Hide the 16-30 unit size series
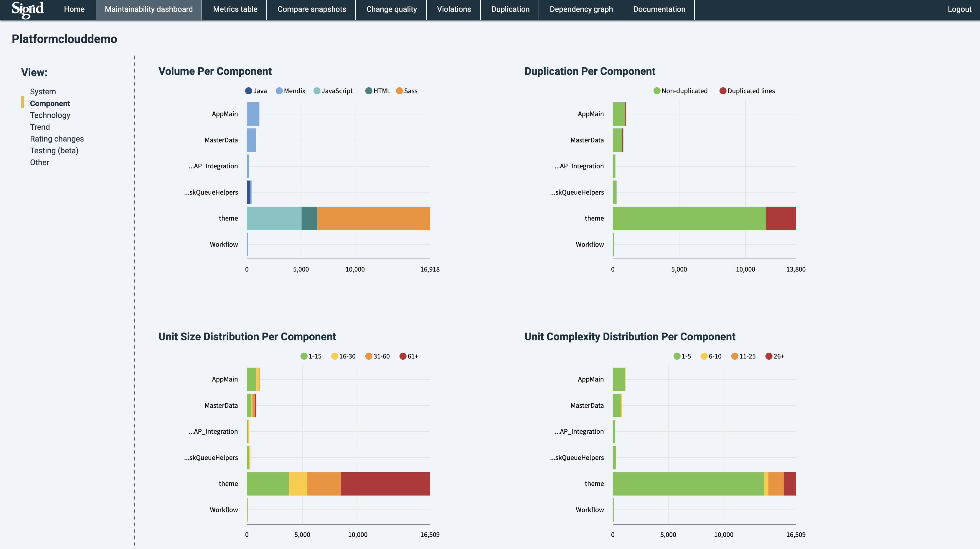 (334, 356)
